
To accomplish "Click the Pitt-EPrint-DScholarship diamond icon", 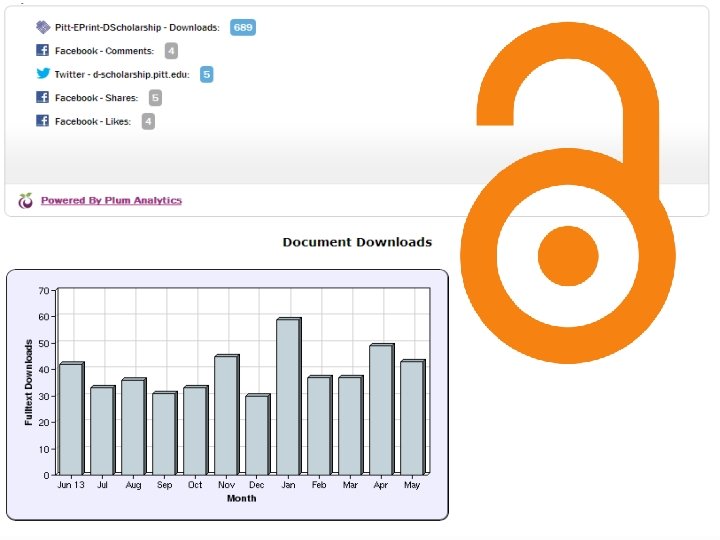I will tap(43, 27).
